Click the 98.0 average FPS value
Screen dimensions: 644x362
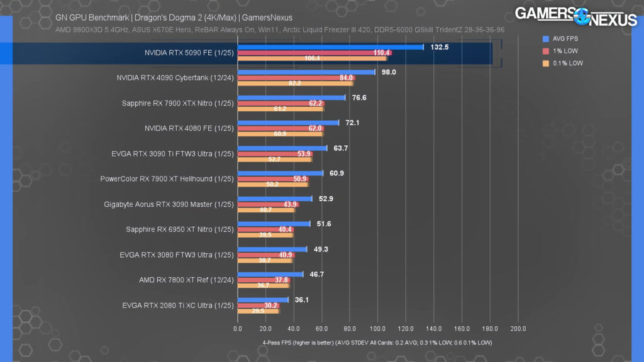tap(389, 72)
